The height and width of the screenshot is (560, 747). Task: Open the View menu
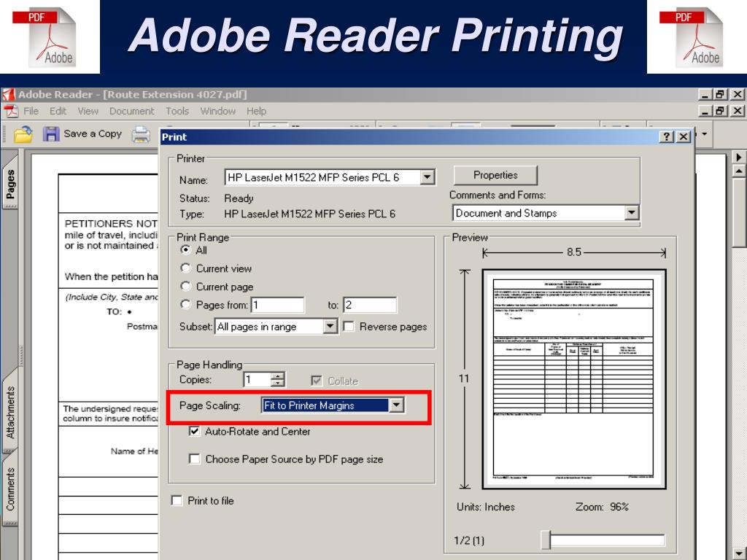click(88, 111)
